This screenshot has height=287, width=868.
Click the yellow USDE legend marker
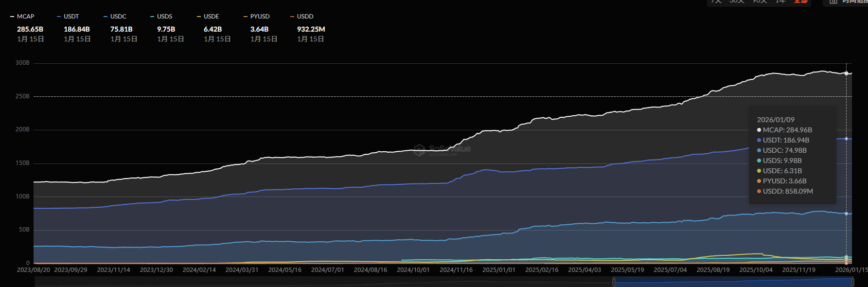(x=199, y=17)
